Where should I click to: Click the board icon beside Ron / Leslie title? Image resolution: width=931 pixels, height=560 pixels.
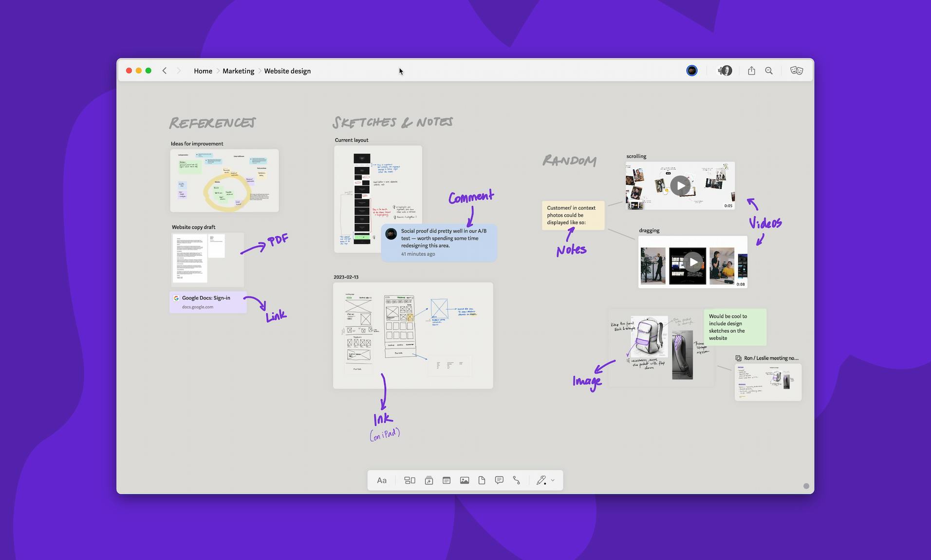[738, 358]
